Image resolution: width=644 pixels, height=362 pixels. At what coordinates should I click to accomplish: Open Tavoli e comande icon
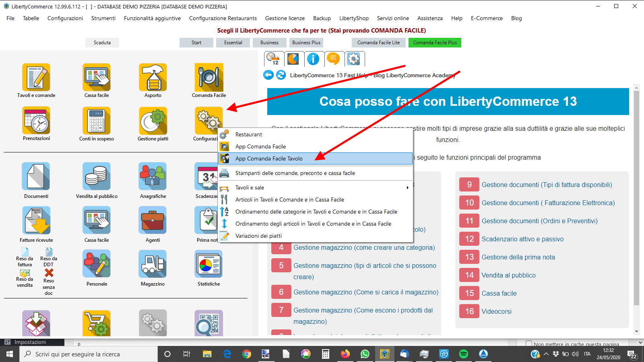tap(36, 77)
